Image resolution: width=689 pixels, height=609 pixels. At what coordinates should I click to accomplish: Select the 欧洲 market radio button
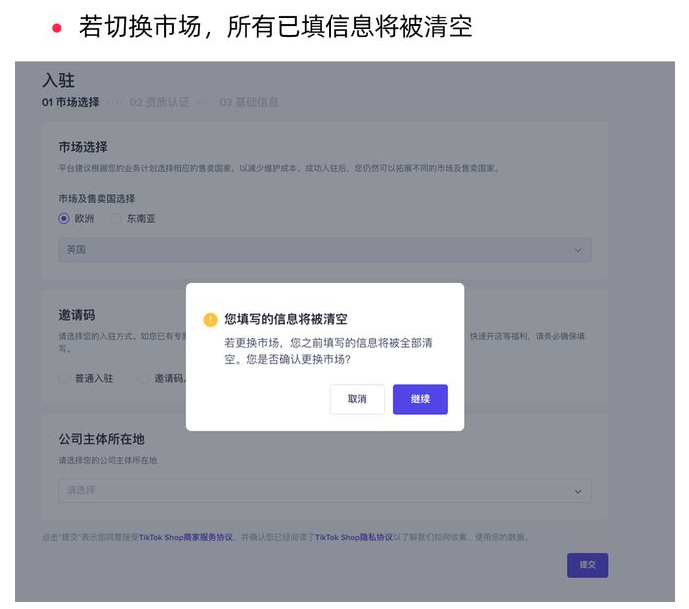[x=65, y=218]
